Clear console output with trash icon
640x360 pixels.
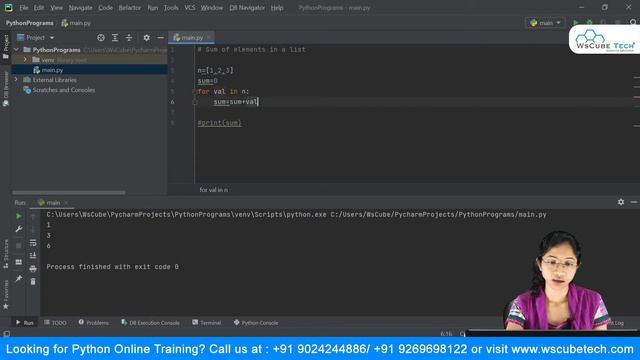tap(33, 282)
